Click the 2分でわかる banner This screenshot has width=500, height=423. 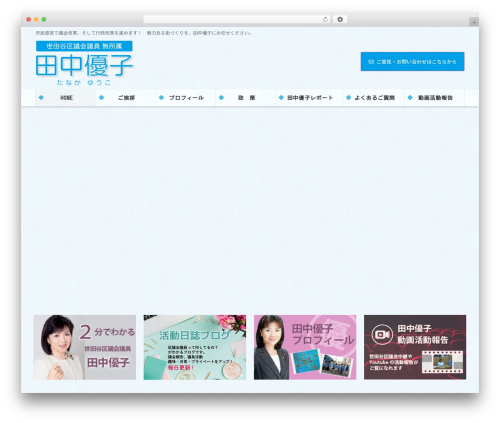coord(85,347)
